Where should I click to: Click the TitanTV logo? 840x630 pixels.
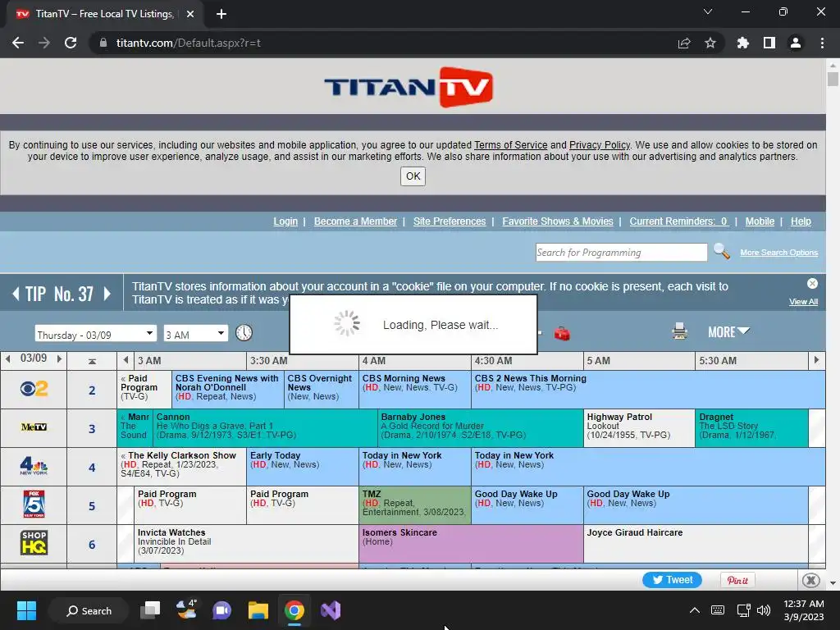click(x=409, y=87)
